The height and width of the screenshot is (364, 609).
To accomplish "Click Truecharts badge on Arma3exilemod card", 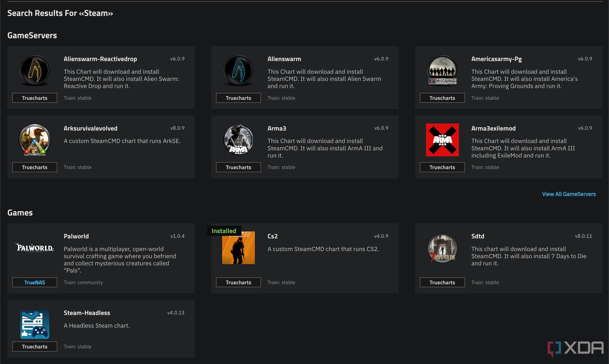I will (442, 167).
